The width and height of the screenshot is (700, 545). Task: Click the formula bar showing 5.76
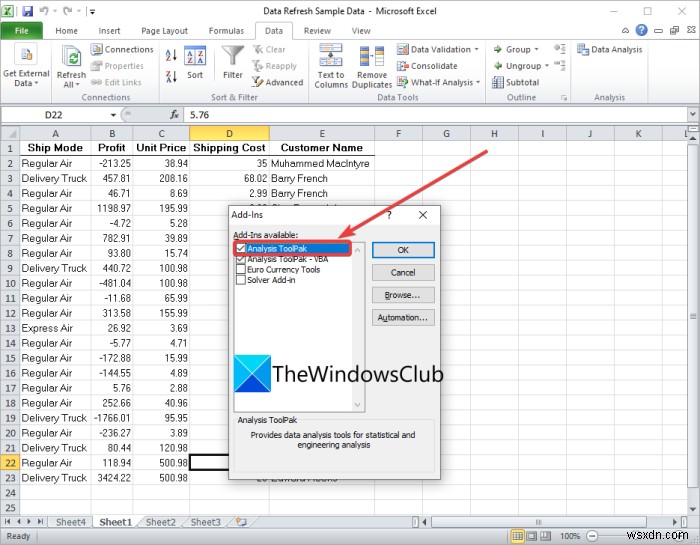click(x=435, y=115)
